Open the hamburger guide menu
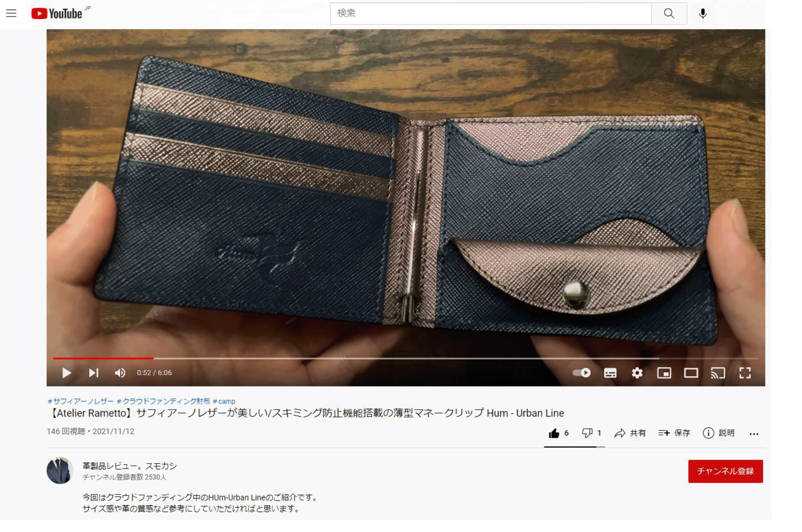 pos(11,13)
